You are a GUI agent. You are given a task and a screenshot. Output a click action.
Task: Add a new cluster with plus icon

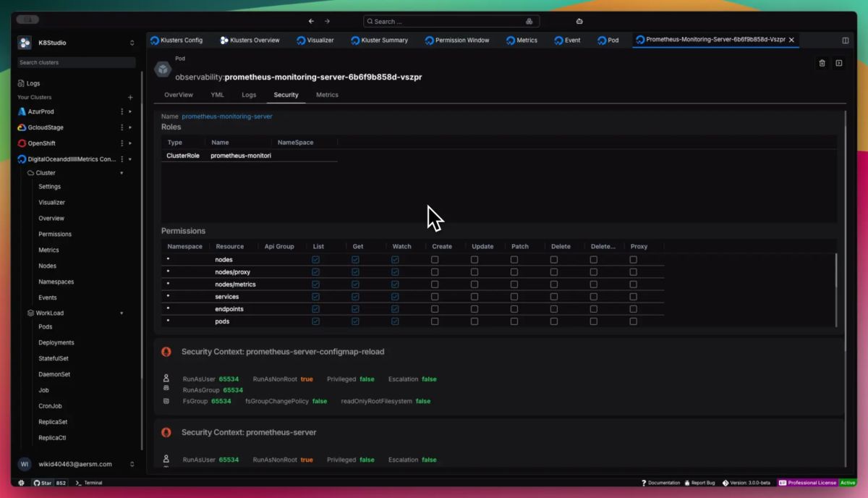pyautogui.click(x=130, y=97)
